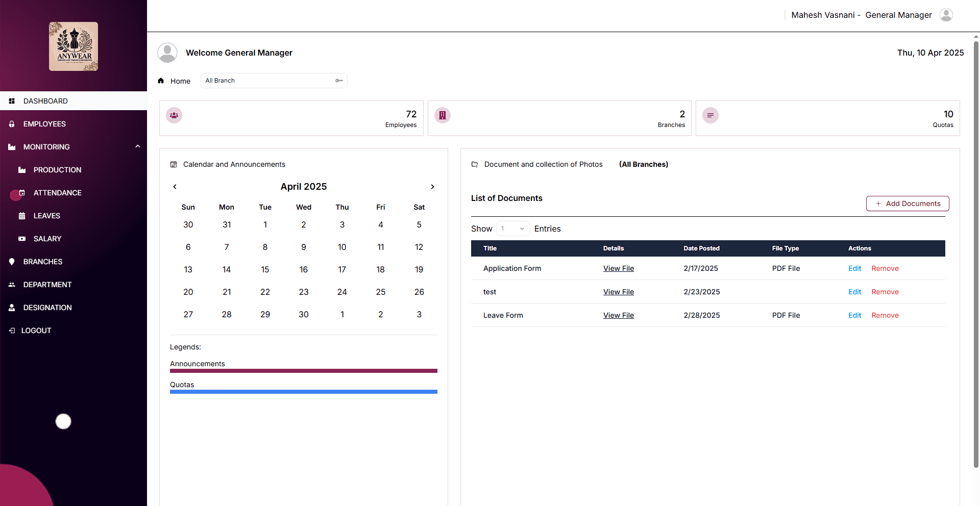Image resolution: width=980 pixels, height=506 pixels.
Task: Open the Show entries count dropdown
Action: click(x=513, y=229)
